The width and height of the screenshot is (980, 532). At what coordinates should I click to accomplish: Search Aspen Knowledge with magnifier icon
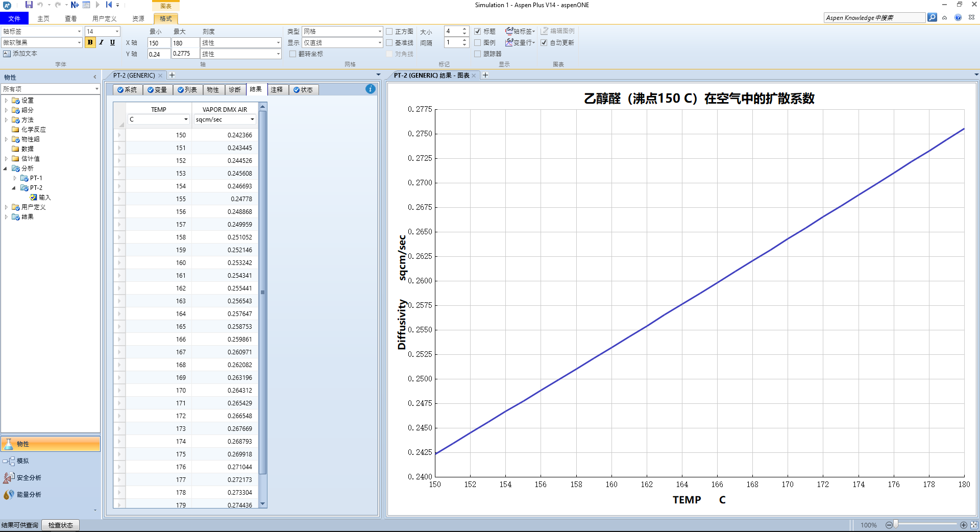click(932, 17)
